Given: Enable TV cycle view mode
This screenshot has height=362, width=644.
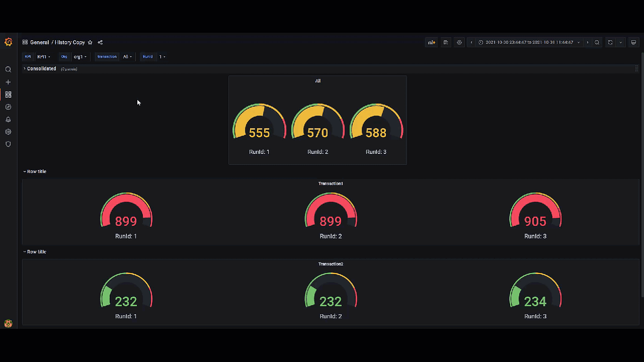Looking at the screenshot, I should click(x=634, y=42).
